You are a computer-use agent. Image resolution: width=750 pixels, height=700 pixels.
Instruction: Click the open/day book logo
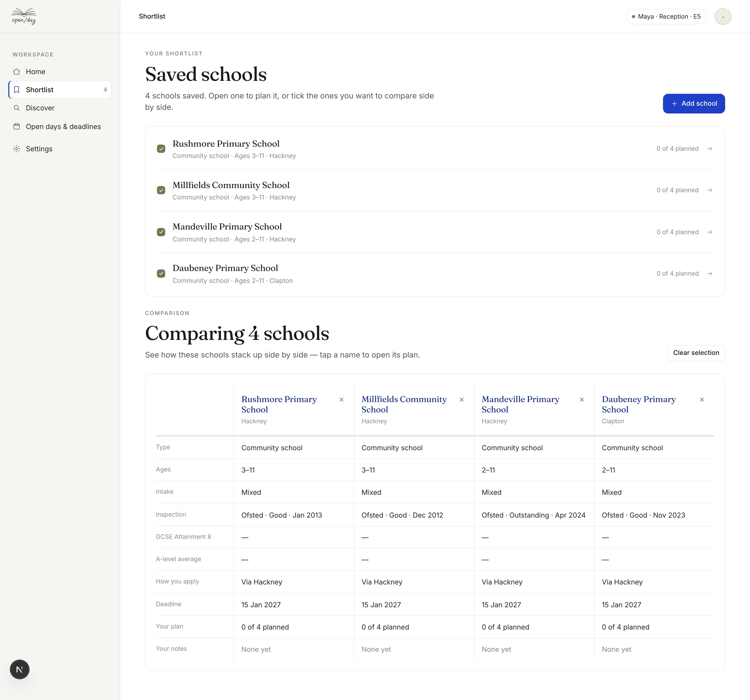[x=24, y=16]
